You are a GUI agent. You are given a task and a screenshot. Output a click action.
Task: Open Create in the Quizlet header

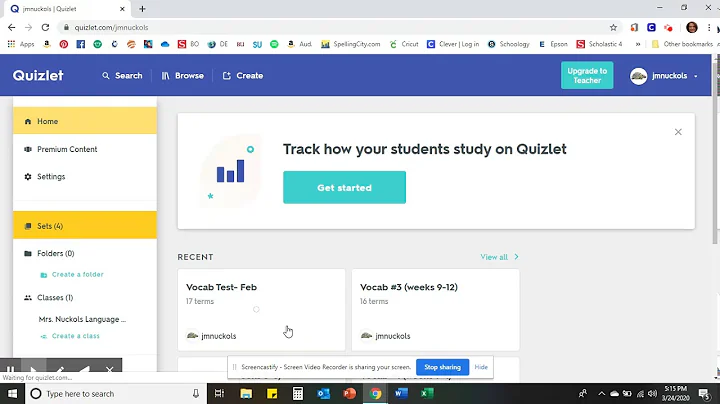pyautogui.click(x=243, y=76)
